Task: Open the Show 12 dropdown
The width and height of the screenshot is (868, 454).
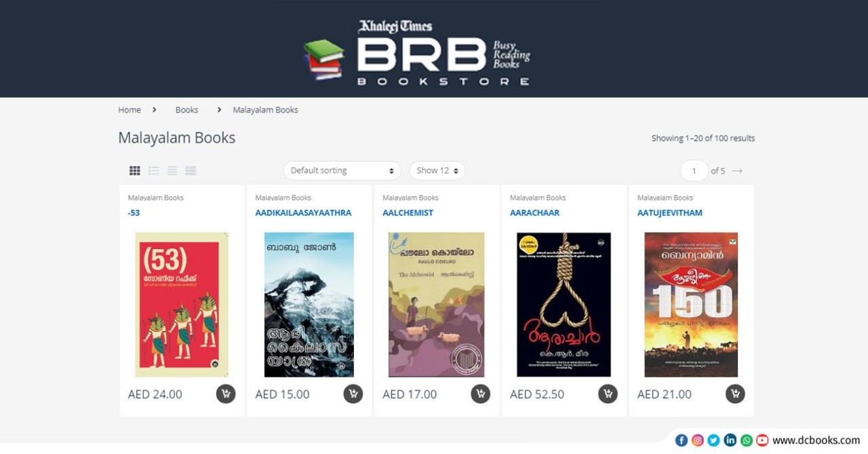Action: [x=437, y=170]
